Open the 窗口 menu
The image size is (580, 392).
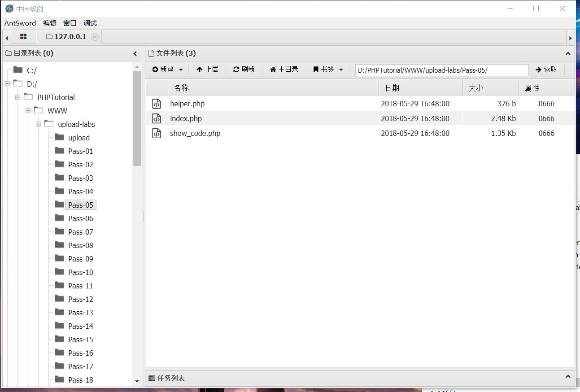70,23
